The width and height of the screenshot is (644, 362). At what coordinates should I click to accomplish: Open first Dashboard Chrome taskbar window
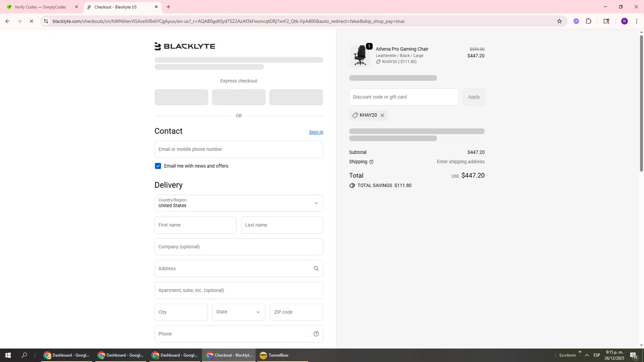coord(67,355)
